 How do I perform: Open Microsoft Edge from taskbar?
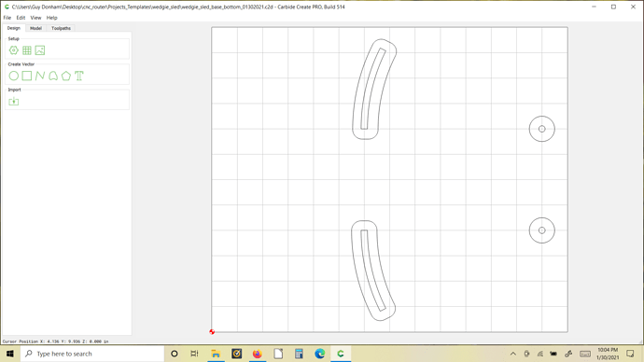point(319,354)
